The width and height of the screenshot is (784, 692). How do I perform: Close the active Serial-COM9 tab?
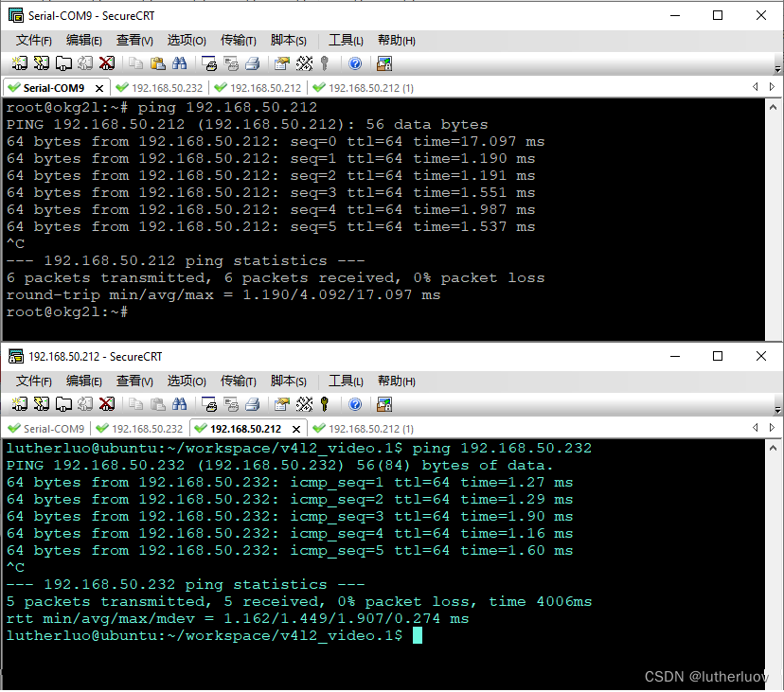[x=99, y=88]
